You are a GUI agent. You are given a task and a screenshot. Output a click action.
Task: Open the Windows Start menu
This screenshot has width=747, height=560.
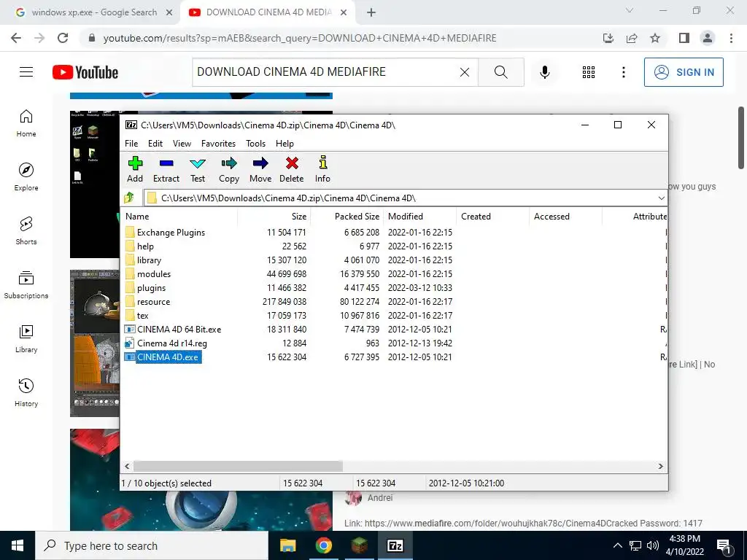pyautogui.click(x=18, y=545)
